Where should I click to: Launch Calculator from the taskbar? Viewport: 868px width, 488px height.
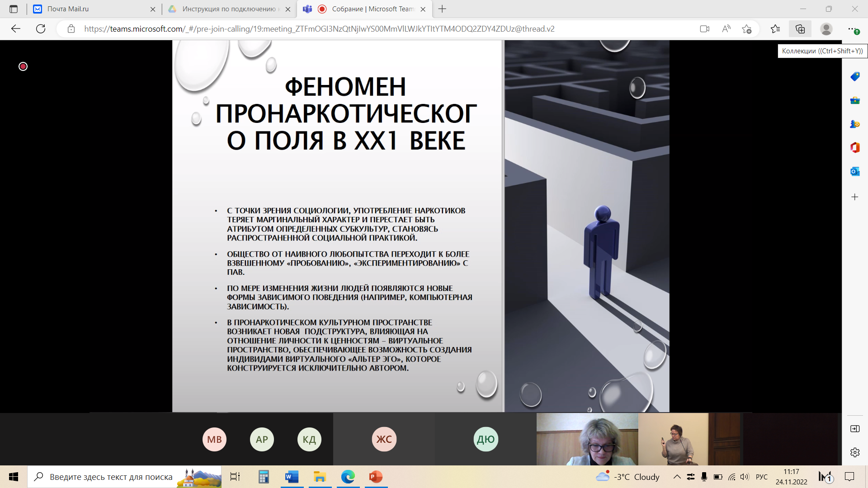point(264,477)
